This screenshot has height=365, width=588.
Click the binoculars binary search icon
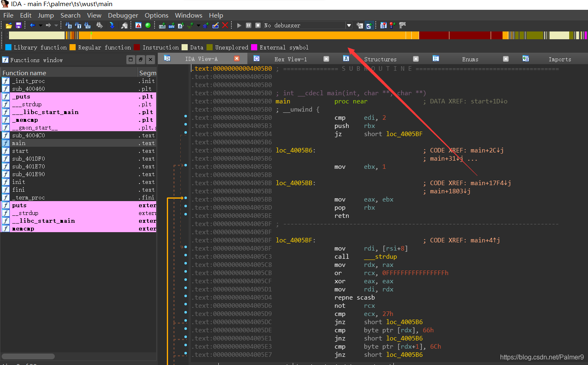88,25
